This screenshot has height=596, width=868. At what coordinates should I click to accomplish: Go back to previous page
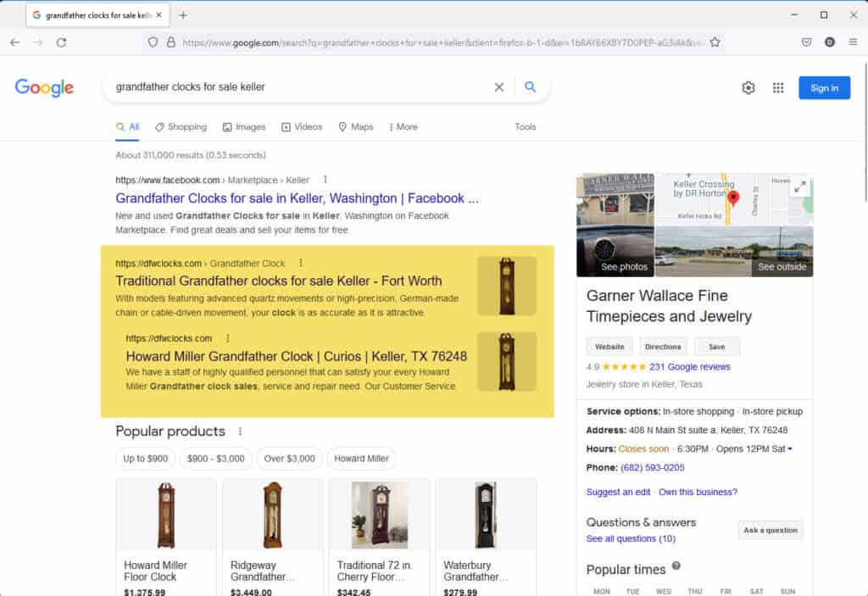tap(15, 42)
